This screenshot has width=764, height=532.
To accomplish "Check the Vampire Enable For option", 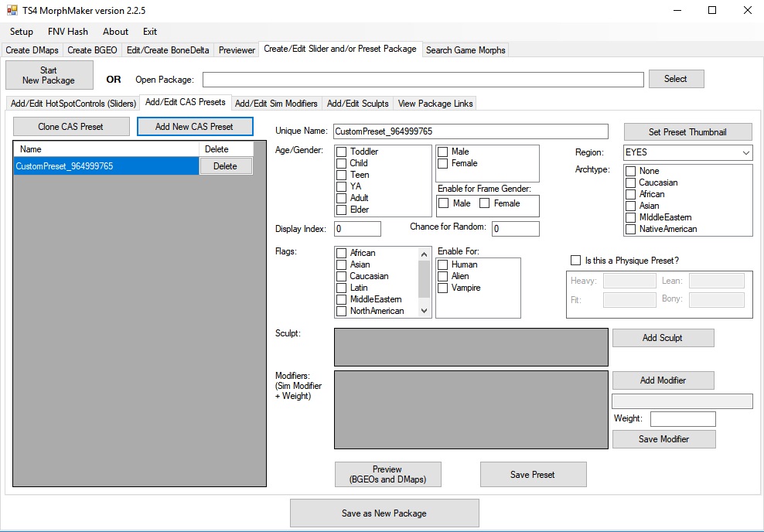I will click(443, 288).
